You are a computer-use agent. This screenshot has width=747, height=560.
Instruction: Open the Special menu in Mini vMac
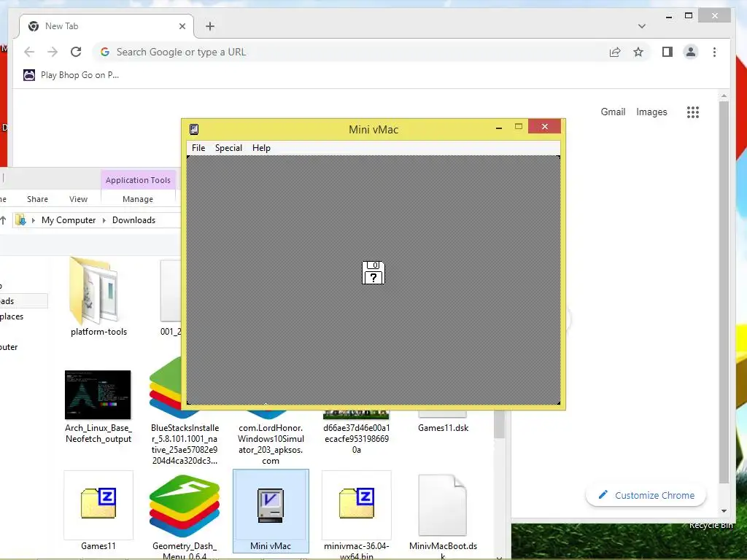tap(228, 147)
